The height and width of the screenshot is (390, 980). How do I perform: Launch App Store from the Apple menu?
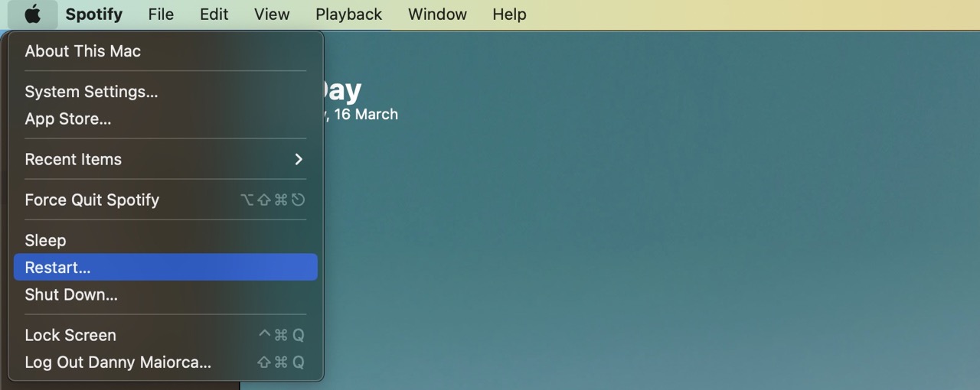(67, 119)
